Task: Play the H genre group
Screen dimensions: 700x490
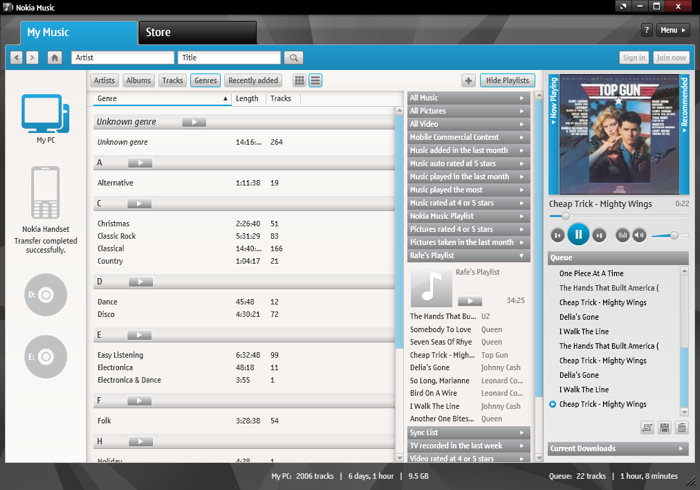Action: click(141, 442)
